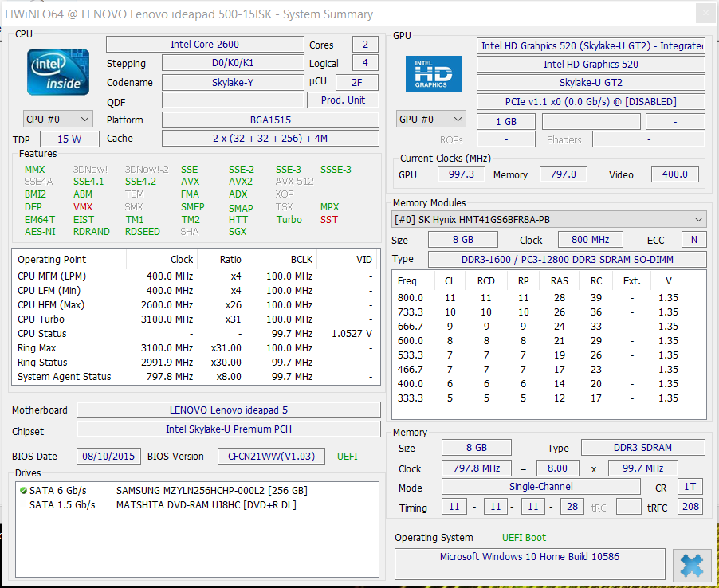The image size is (719, 588).
Task: Click the GPU clock value 997.3
Action: point(462,174)
